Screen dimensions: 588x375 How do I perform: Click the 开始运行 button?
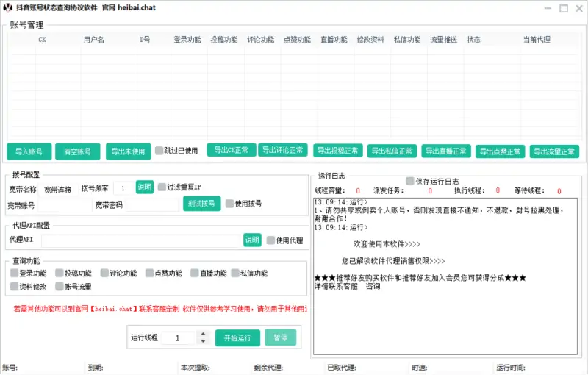[x=237, y=338]
